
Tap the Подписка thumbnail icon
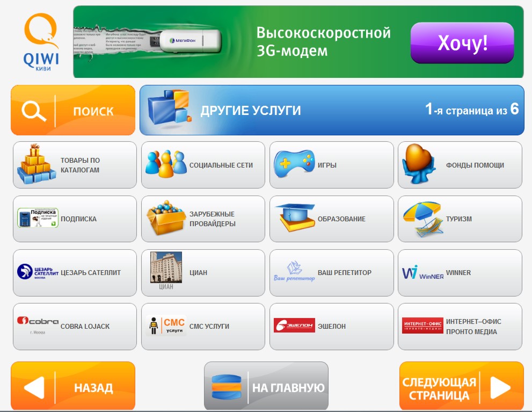click(x=38, y=218)
